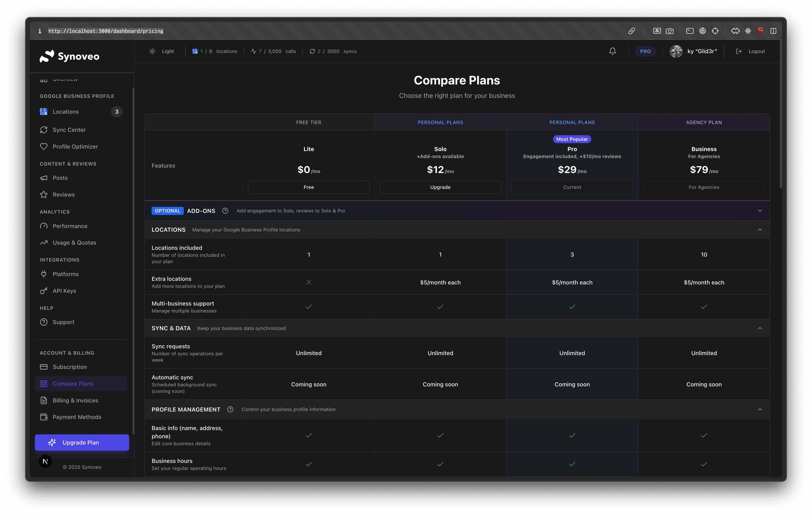This screenshot has height=515, width=812.
Task: Click the camera screenshot icon in the browser toolbar
Action: click(670, 31)
